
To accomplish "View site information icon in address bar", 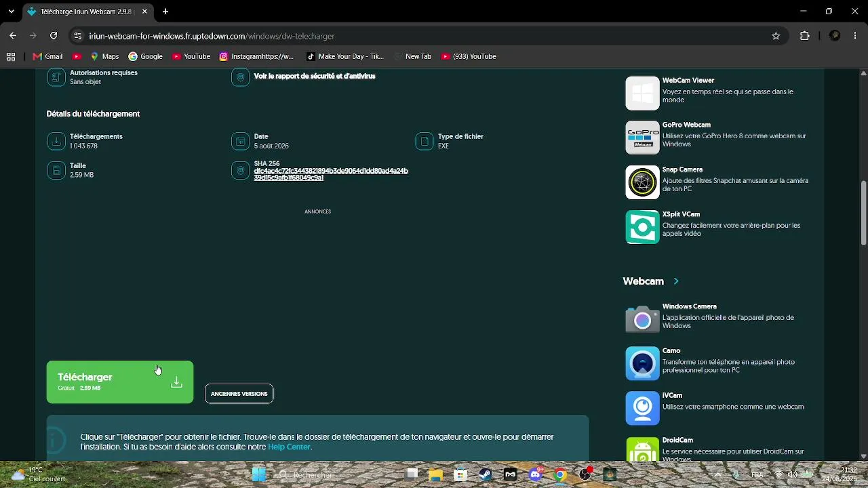I will coord(77,36).
